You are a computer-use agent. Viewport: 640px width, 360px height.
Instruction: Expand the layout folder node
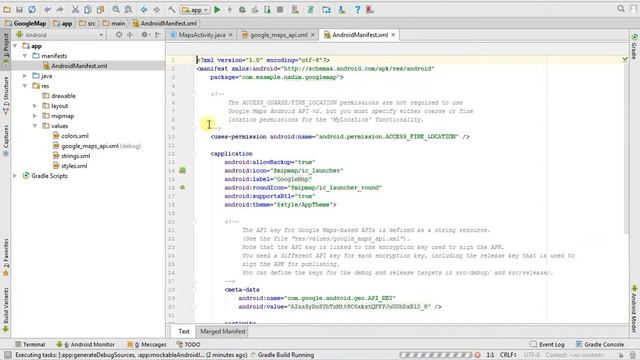click(35, 106)
